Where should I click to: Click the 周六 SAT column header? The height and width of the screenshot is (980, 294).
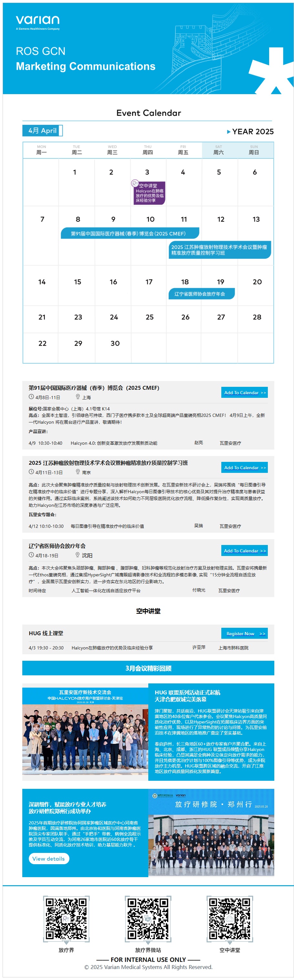pos(218,150)
